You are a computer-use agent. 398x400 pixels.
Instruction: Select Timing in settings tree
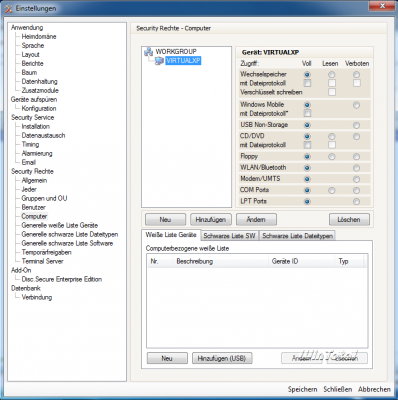pos(30,145)
